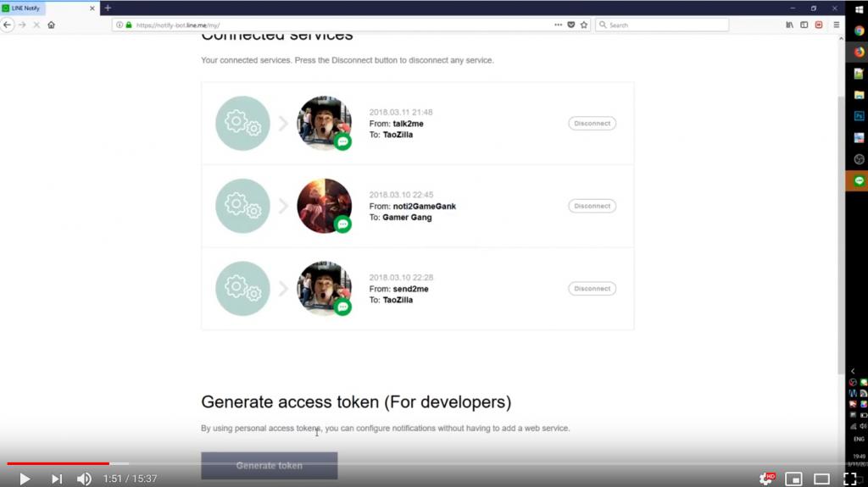This screenshot has height=487, width=868.
Task: Click the Generate token button
Action: [x=269, y=466]
